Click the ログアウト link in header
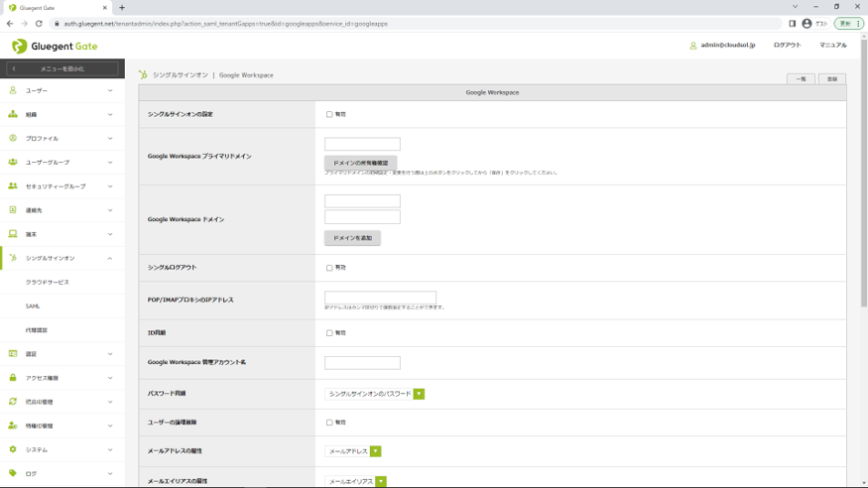The image size is (868, 488). (787, 46)
